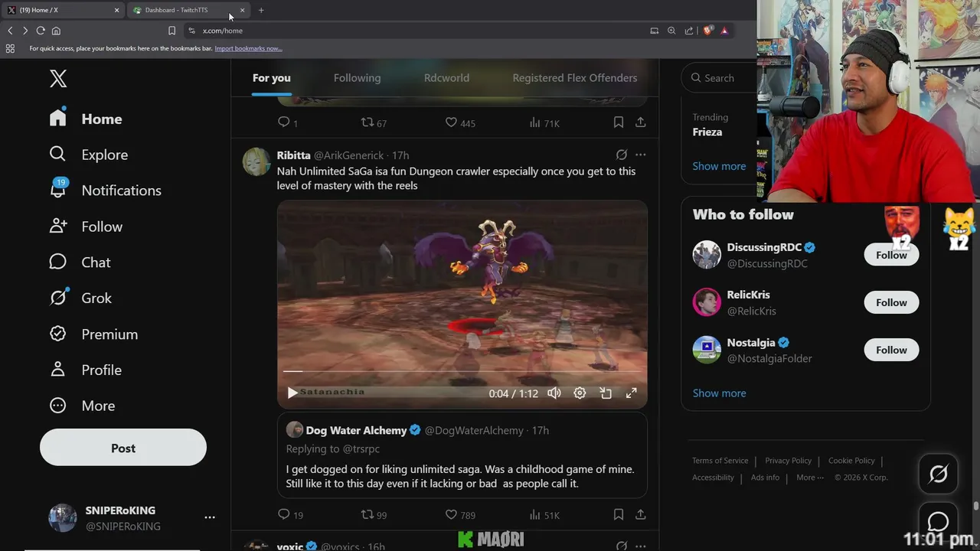Click the X logo in sidebar
The image size is (980, 551).
tap(58, 78)
